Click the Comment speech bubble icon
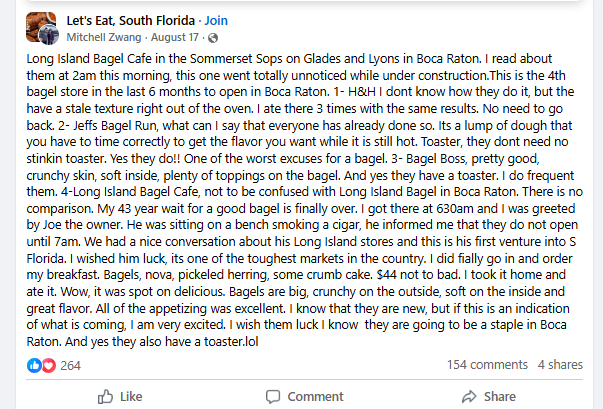Screen dimensions: 603x409 [x=269, y=397]
